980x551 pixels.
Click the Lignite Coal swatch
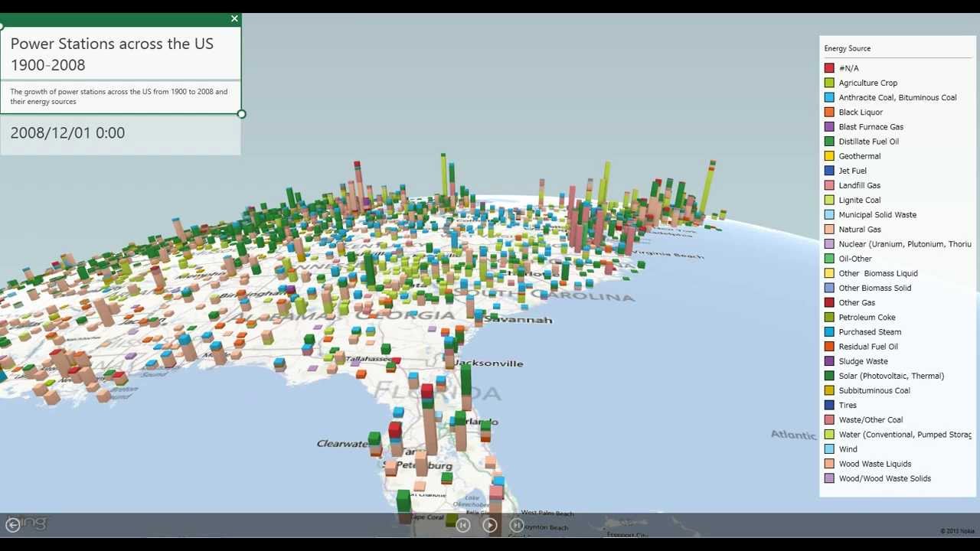(829, 200)
